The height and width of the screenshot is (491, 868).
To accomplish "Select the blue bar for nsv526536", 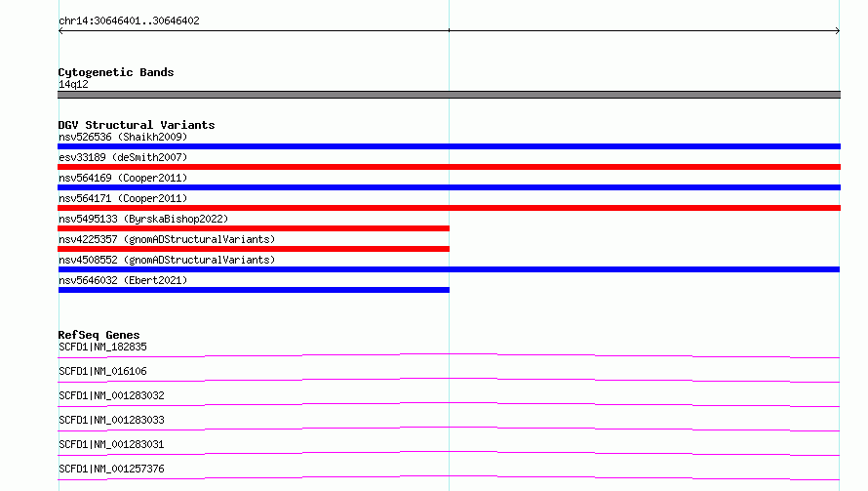I will click(x=449, y=146).
